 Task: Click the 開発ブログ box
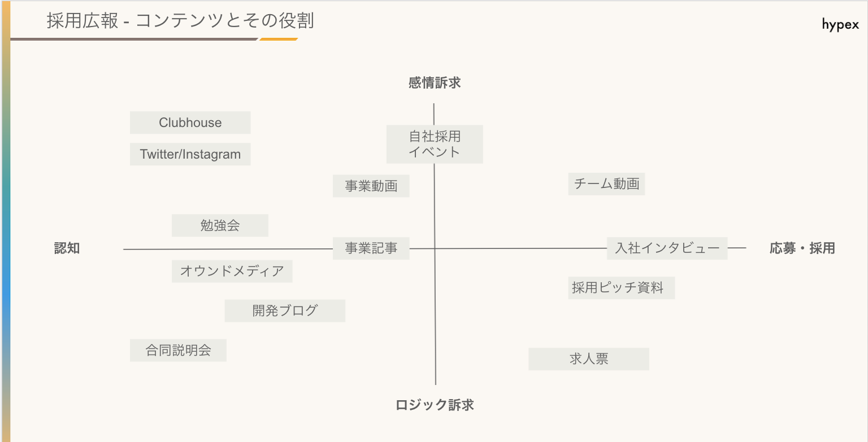click(285, 310)
